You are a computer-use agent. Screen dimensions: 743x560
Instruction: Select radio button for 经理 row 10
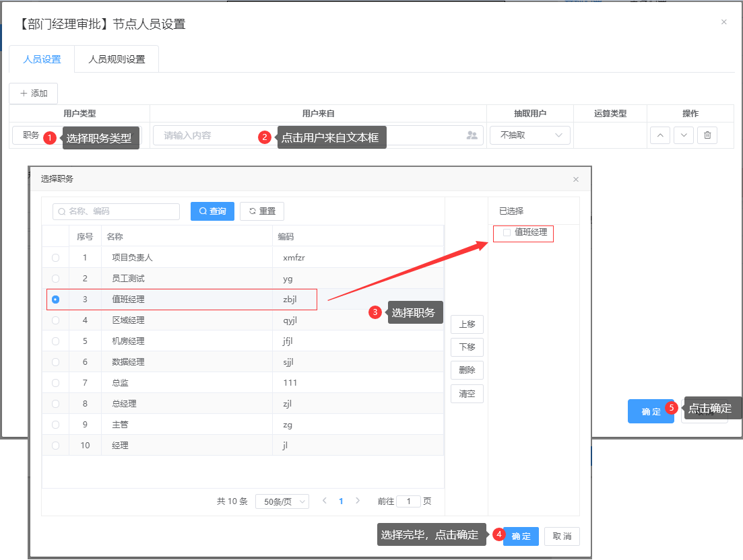coord(55,446)
